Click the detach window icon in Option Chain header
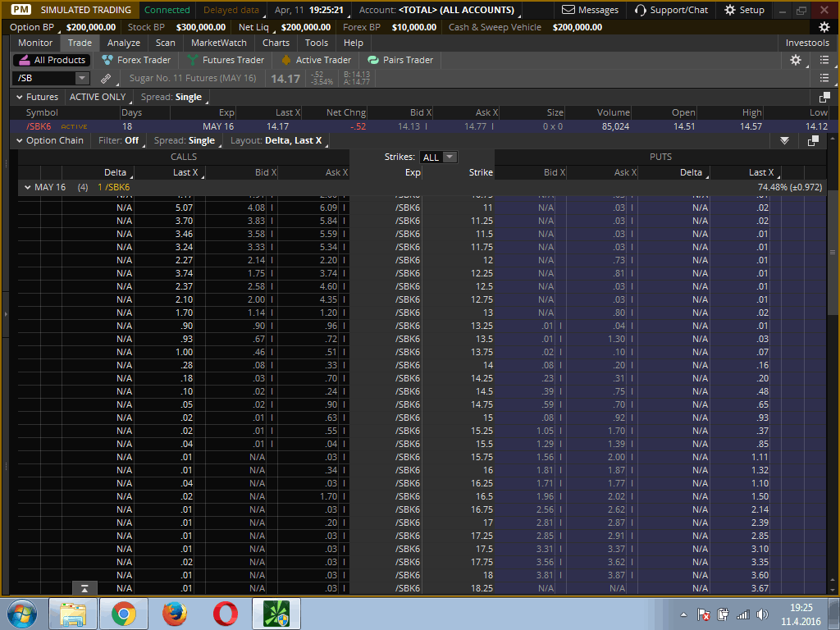Screen dimensions: 840x630 813,140
